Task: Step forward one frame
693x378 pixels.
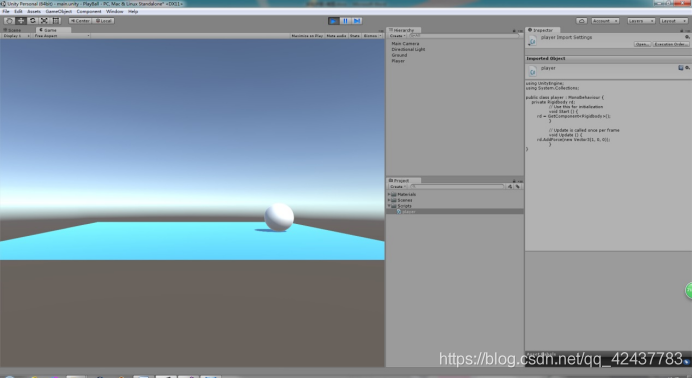Action: (357, 21)
